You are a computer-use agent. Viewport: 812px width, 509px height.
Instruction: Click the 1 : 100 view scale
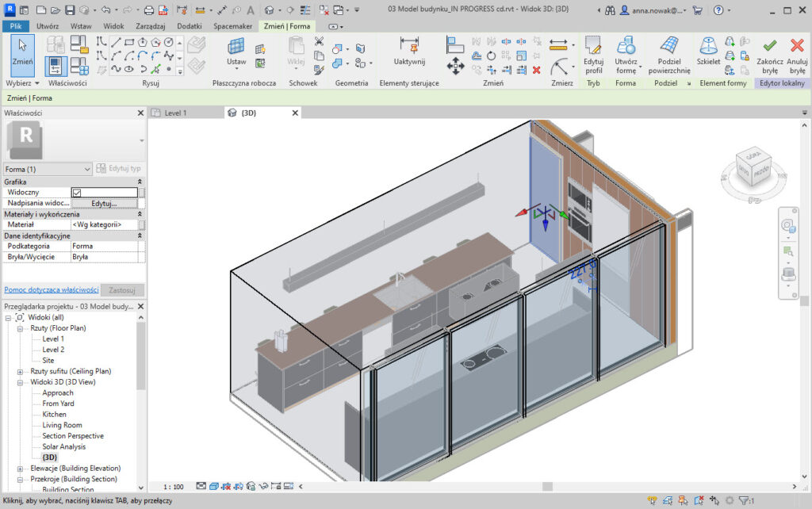173,487
